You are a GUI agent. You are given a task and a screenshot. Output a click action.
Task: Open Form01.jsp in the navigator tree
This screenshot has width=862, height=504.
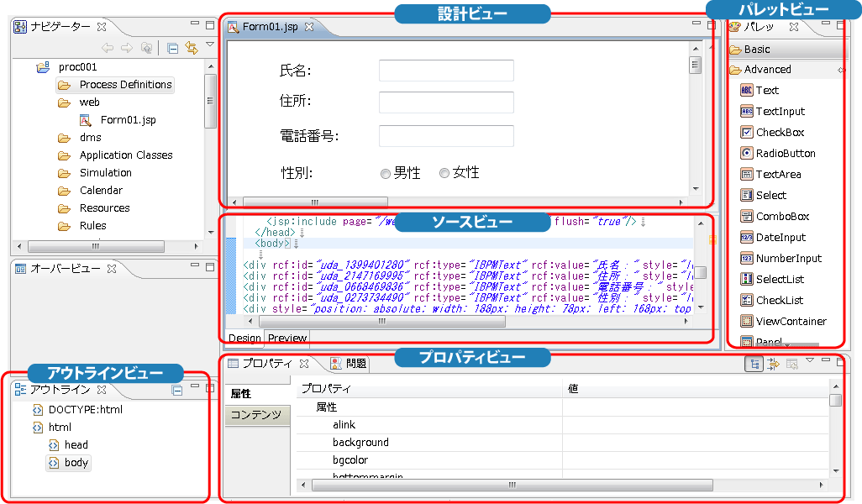coord(118,120)
